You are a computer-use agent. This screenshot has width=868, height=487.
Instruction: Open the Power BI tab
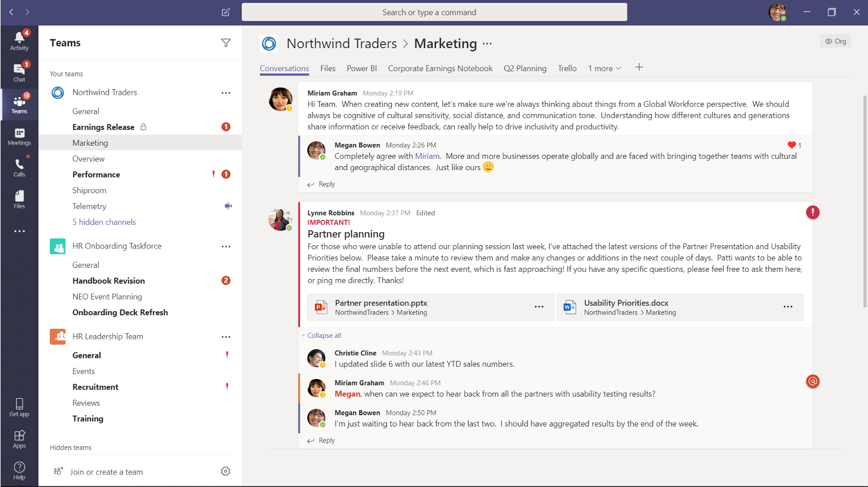click(x=361, y=68)
